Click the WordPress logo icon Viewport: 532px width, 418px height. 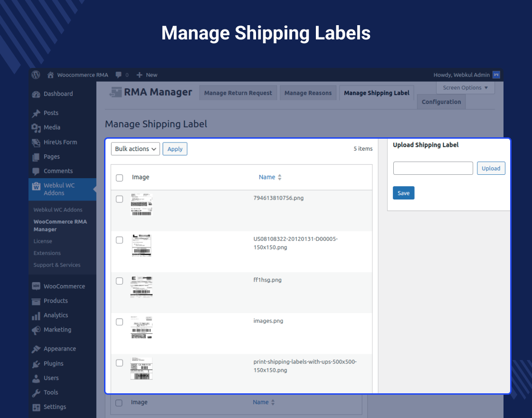(x=36, y=75)
